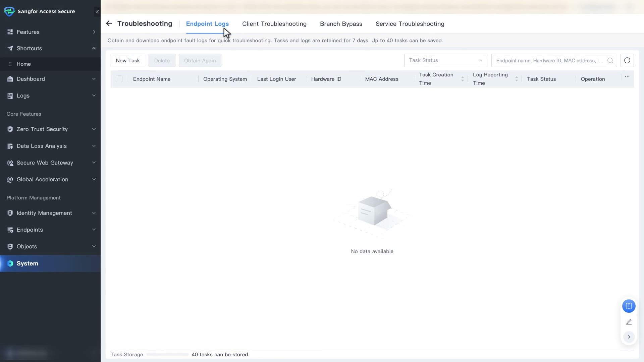Click the Endpoint Name column header
Image resolution: width=644 pixels, height=362 pixels.
(x=152, y=79)
